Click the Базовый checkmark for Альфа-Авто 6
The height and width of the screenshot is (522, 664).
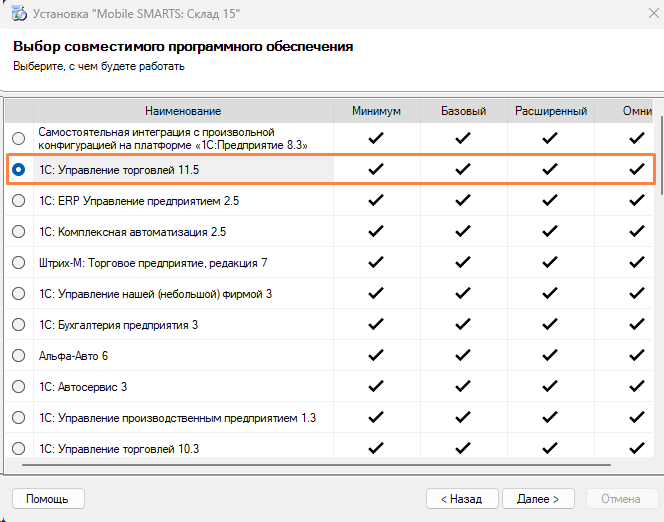(x=463, y=356)
